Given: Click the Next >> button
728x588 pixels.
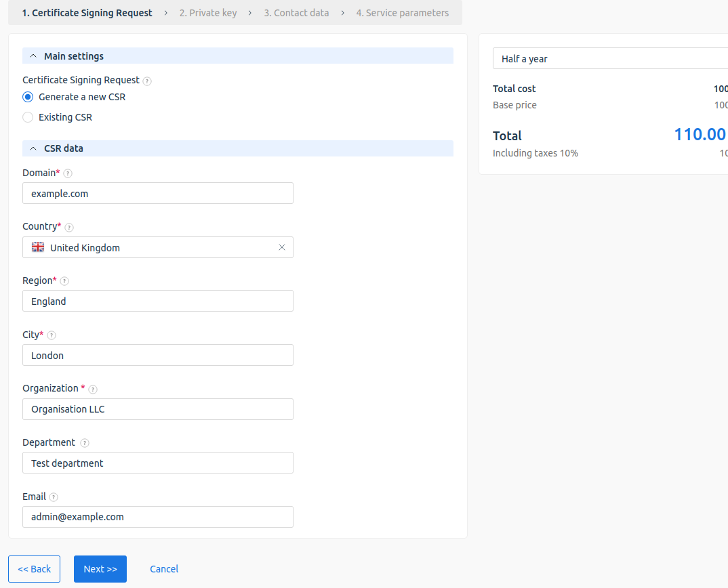Looking at the screenshot, I should 100,569.
